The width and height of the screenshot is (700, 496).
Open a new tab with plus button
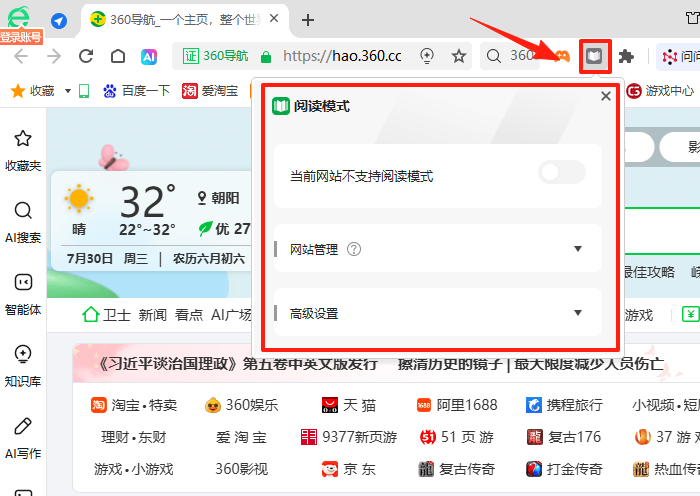(x=308, y=20)
